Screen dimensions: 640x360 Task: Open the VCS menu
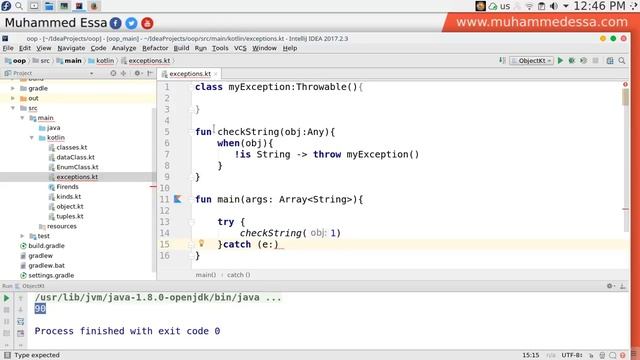coord(240,48)
